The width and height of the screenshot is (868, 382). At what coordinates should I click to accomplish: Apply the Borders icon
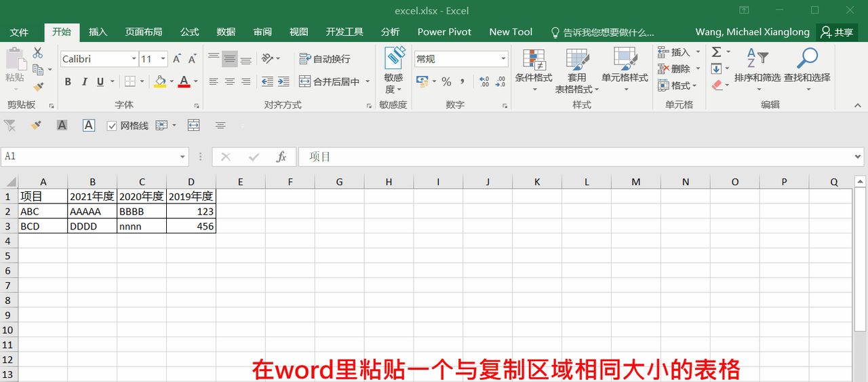click(x=130, y=82)
